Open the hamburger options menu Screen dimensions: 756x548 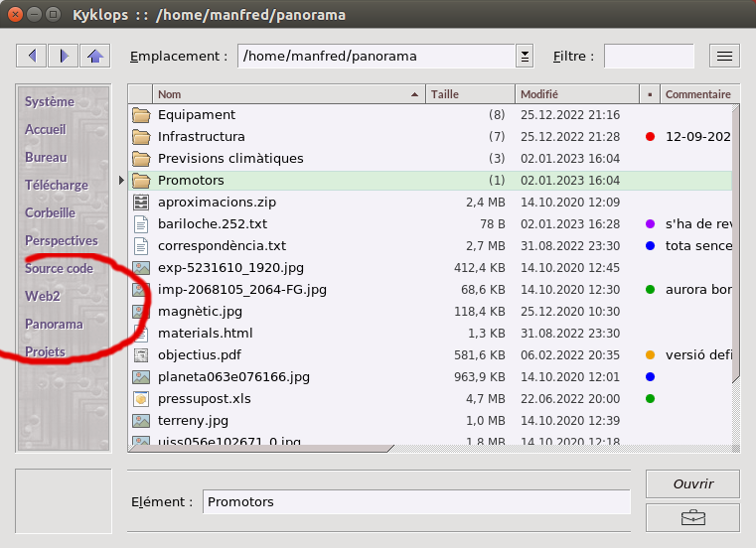pyautogui.click(x=724, y=56)
